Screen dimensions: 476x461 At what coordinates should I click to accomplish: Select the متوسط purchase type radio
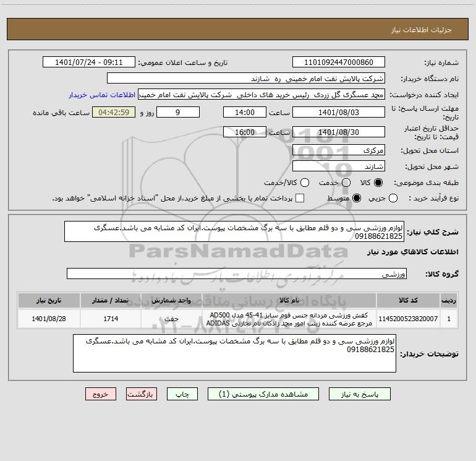pos(357,198)
